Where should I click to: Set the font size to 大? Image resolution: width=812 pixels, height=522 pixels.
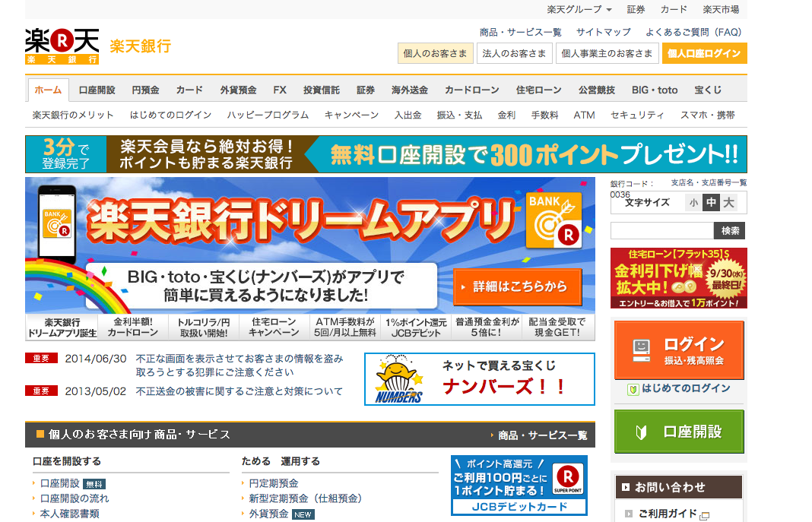(728, 203)
